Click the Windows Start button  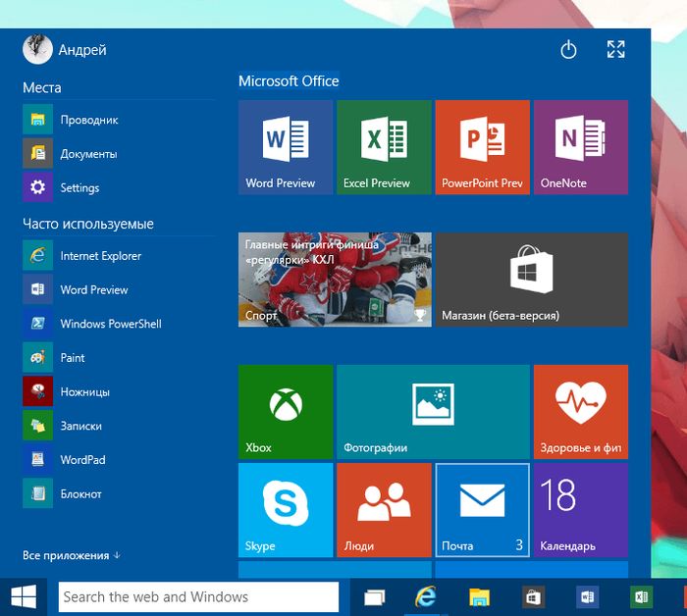pyautogui.click(x=24, y=596)
